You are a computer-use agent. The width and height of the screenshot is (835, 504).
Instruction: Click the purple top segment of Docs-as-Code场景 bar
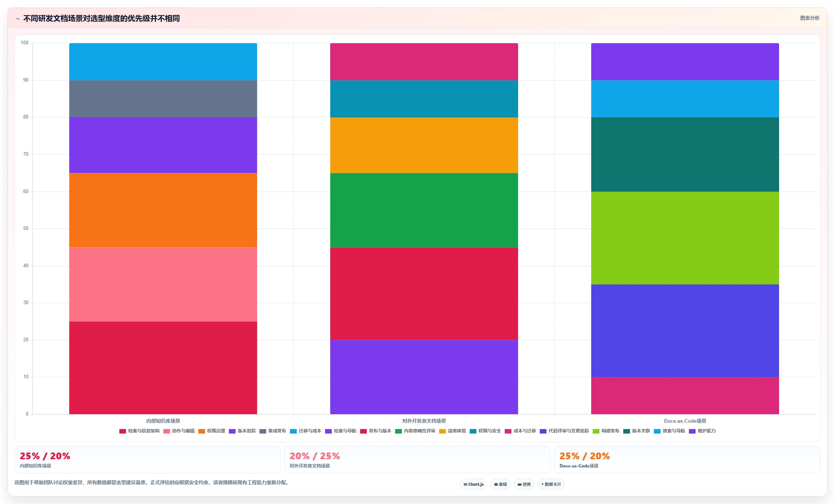pyautogui.click(x=685, y=62)
